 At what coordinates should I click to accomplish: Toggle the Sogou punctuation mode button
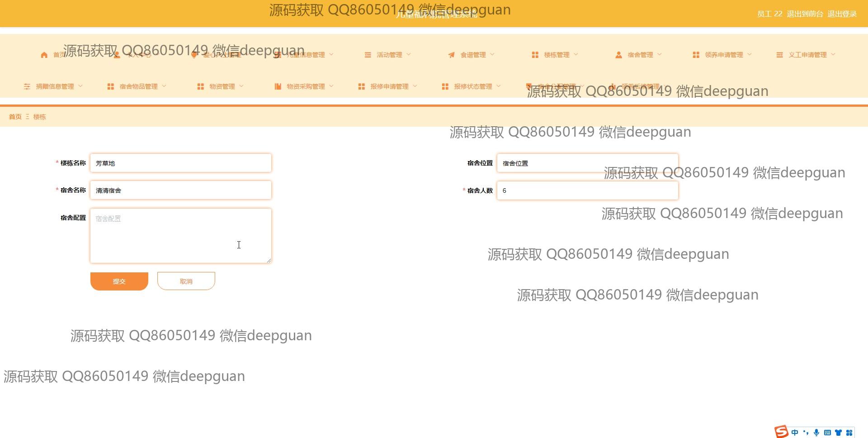click(x=806, y=433)
